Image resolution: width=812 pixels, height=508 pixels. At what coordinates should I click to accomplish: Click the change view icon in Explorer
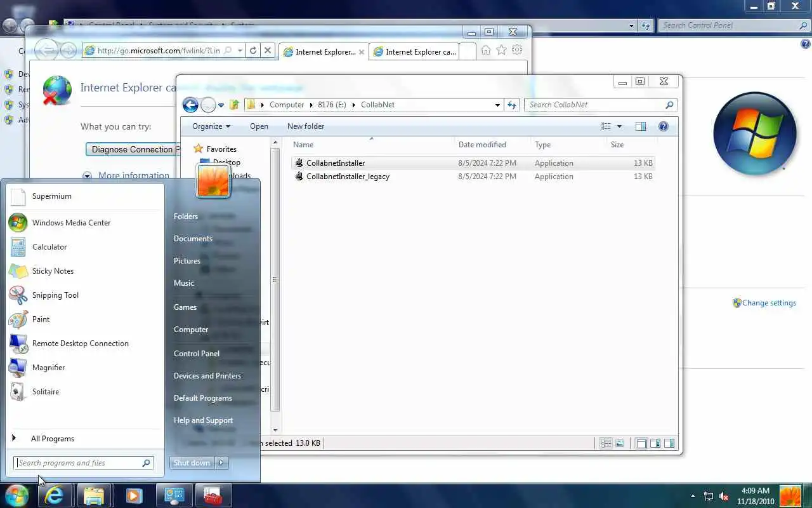tap(606, 126)
